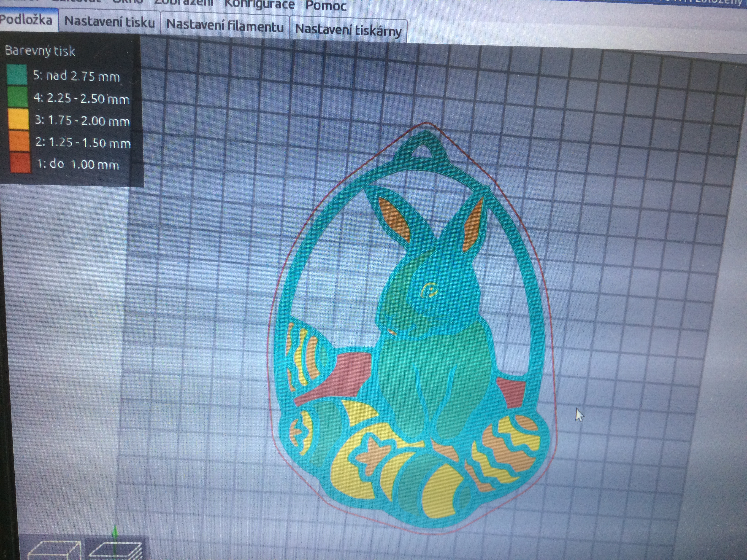
Task: Click the green swatch for layer 4
Action: coord(17,97)
